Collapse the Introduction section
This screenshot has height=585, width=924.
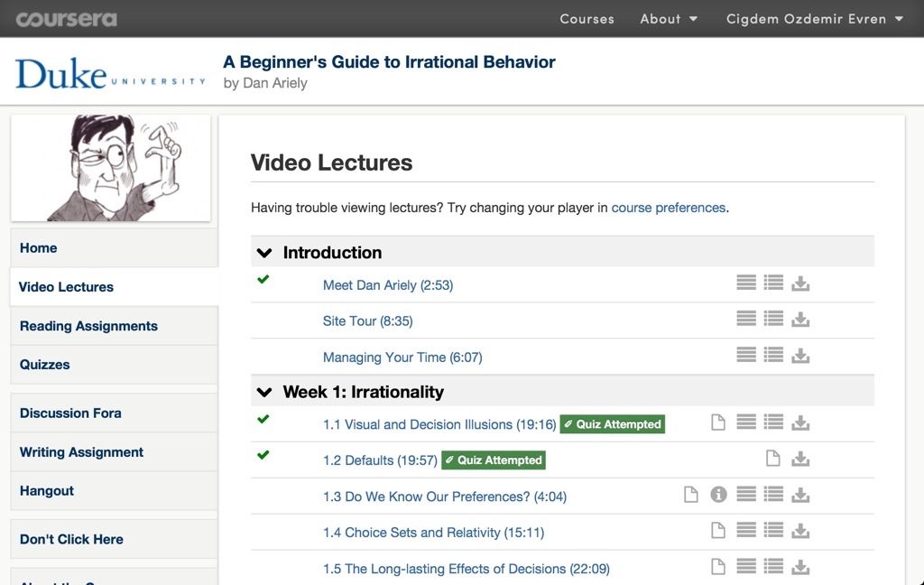tap(264, 253)
